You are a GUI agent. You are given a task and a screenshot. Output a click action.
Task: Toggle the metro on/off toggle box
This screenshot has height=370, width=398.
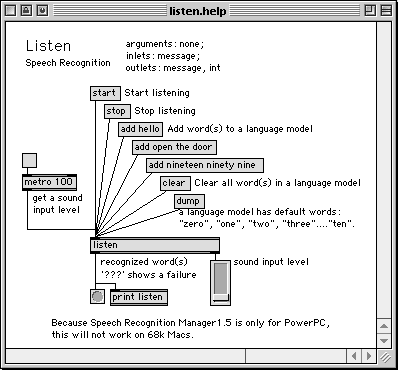[x=29, y=160]
